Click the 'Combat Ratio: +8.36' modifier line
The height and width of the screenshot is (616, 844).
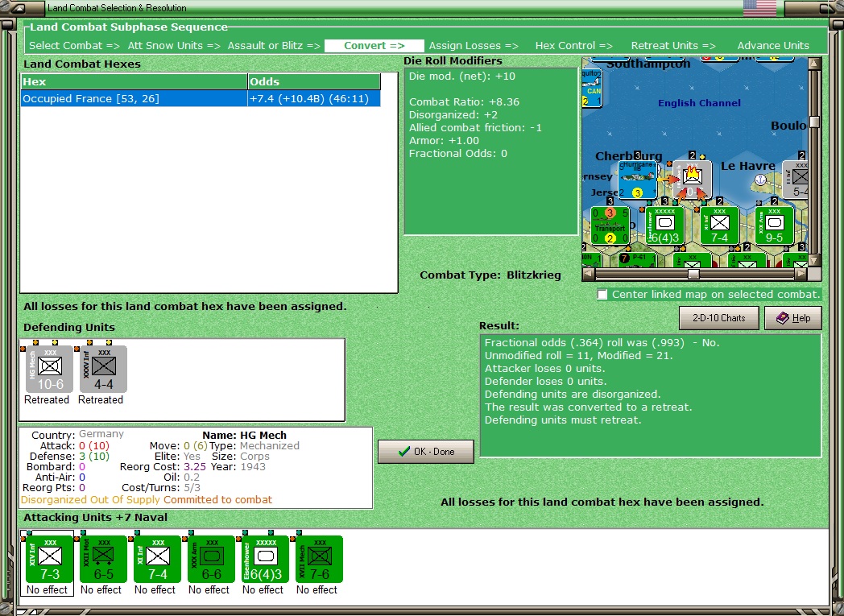tap(464, 101)
